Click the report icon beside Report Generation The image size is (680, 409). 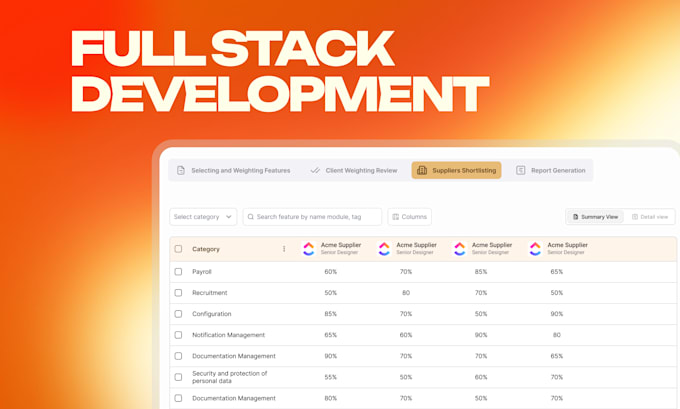pyautogui.click(x=521, y=170)
